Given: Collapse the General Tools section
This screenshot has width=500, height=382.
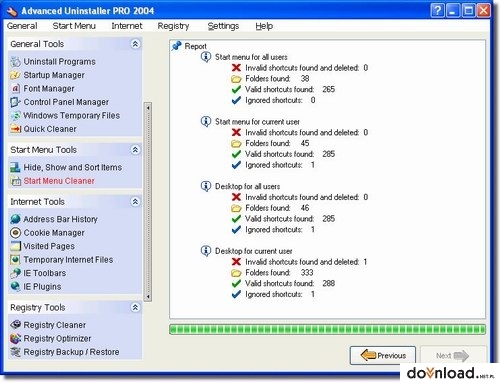Looking at the screenshot, I should tap(135, 44).
